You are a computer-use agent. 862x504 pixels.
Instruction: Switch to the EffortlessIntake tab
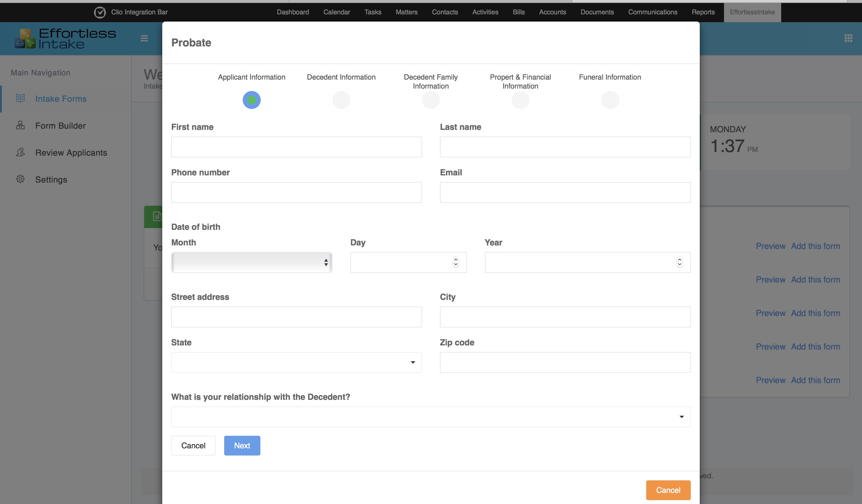[752, 12]
